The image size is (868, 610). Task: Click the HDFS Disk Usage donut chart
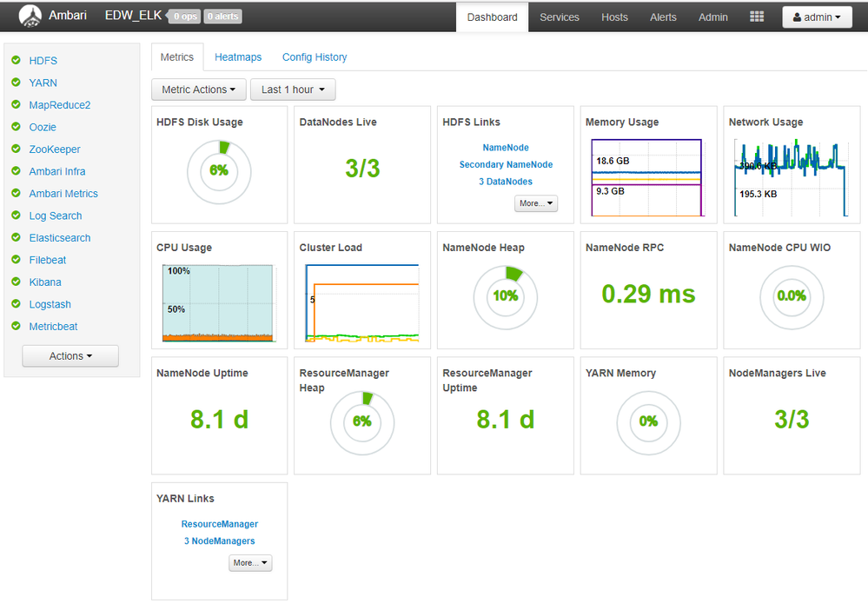coord(219,171)
